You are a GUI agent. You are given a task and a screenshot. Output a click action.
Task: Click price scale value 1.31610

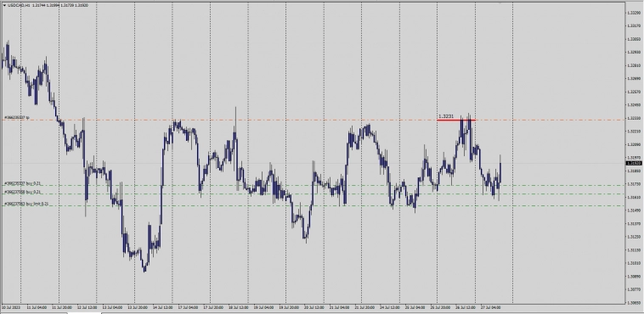634,197
